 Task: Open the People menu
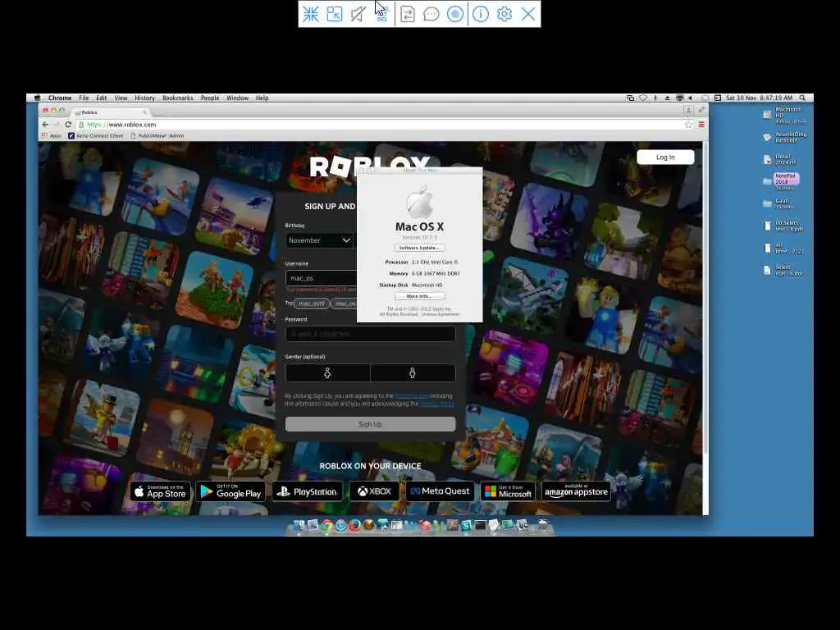210,98
